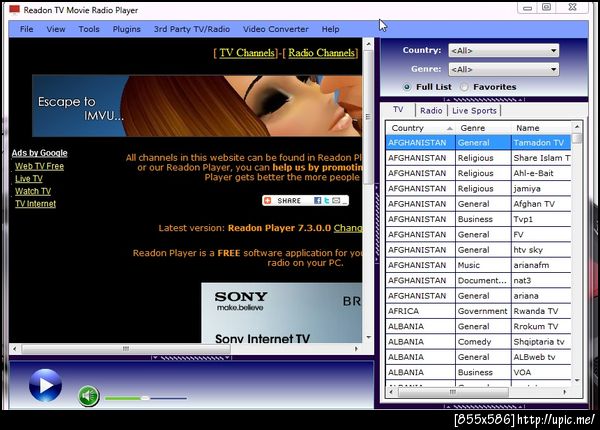This screenshot has width=600, height=430.
Task: Click the Ads by Google link
Action: 39,153
